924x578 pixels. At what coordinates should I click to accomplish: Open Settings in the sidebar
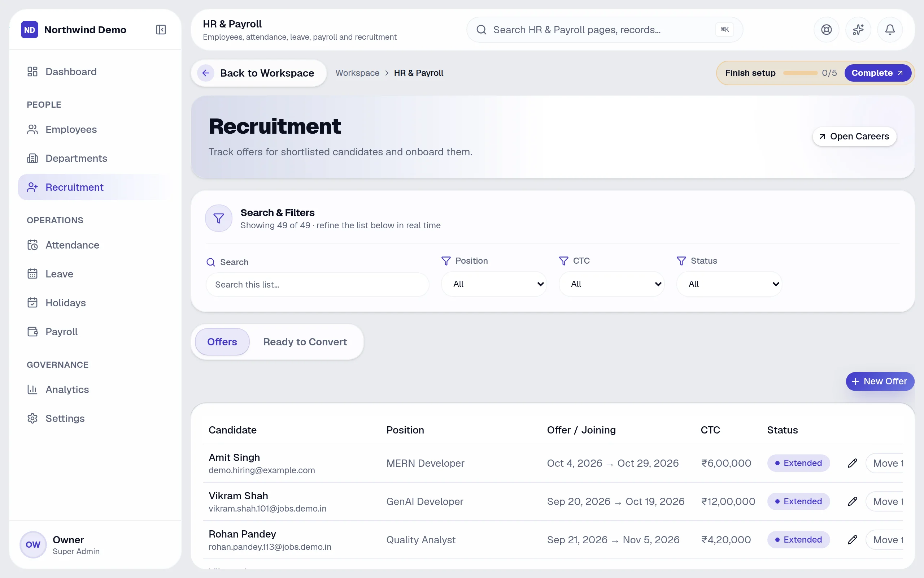click(95, 418)
